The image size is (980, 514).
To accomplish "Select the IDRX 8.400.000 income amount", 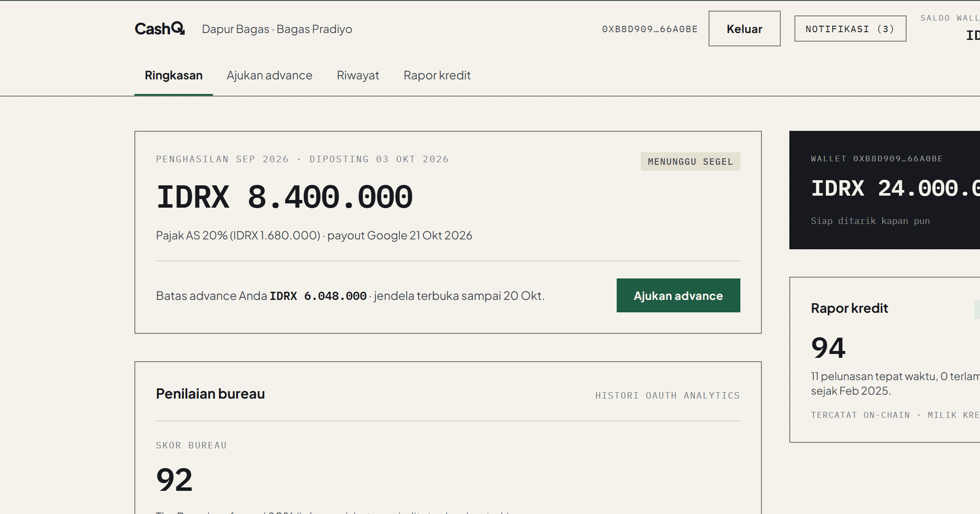I will tap(284, 197).
